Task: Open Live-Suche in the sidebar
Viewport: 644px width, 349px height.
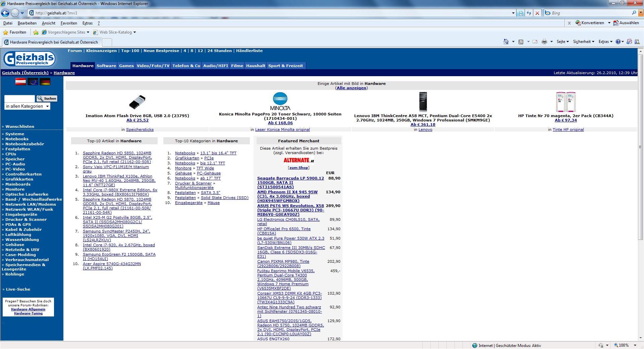Action: pyautogui.click(x=18, y=289)
